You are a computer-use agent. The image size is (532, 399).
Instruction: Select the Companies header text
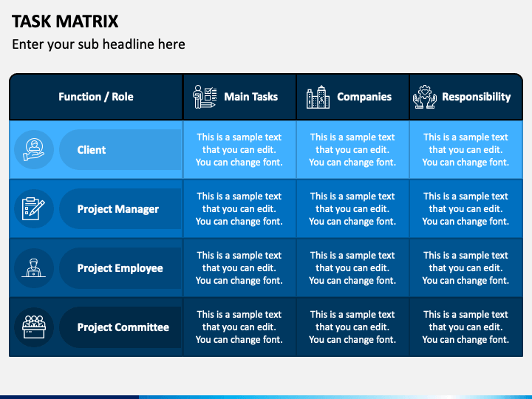(364, 97)
